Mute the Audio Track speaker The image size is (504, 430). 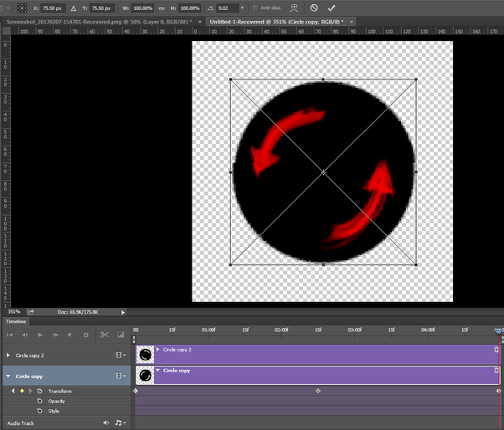pos(106,423)
